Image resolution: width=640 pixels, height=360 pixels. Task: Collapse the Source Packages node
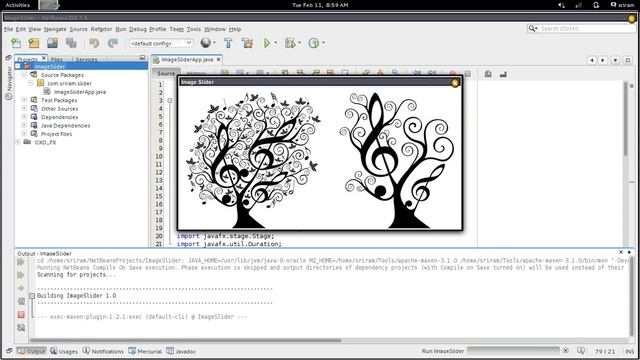point(24,75)
